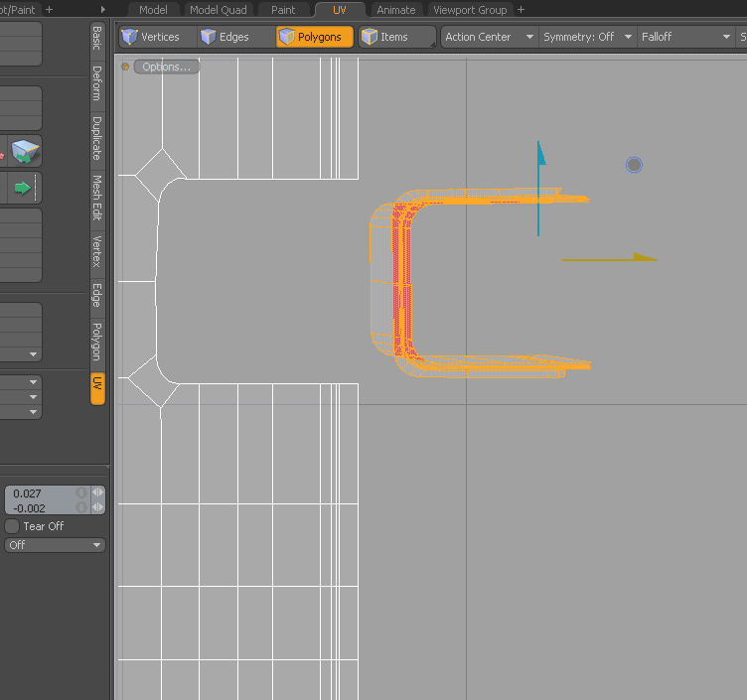Viewport: 747px width, 700px height.
Task: Switch to the Model layout tab
Action: tap(153, 10)
